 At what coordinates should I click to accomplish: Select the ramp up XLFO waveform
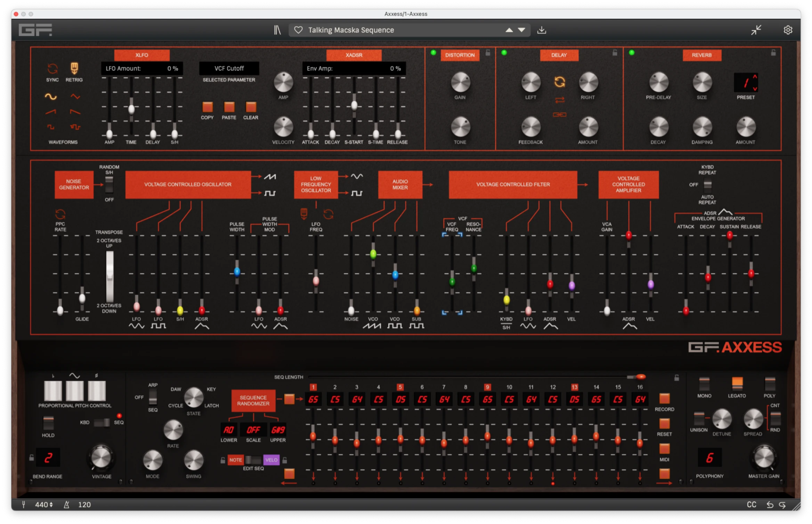[x=51, y=112]
